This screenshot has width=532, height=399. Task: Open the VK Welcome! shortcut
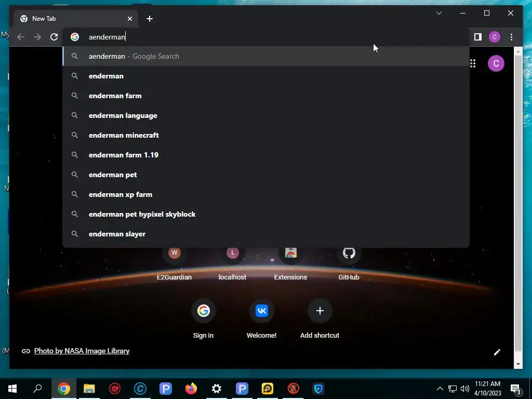[x=262, y=319]
